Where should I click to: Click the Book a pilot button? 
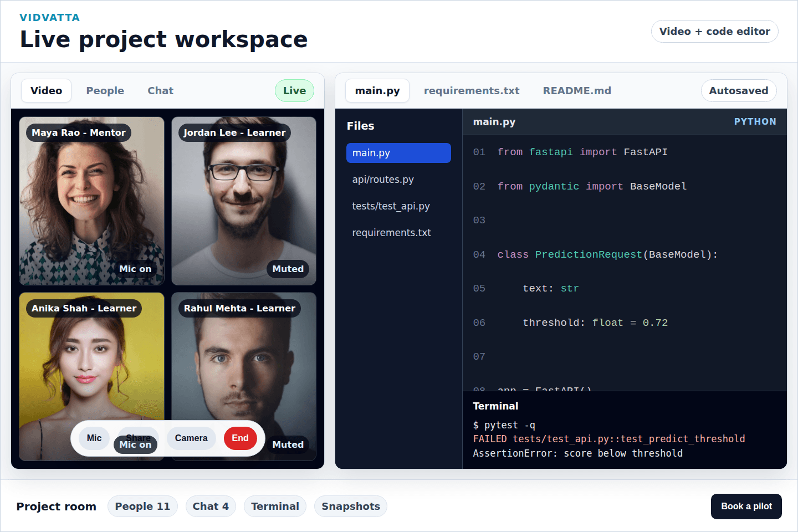click(746, 507)
